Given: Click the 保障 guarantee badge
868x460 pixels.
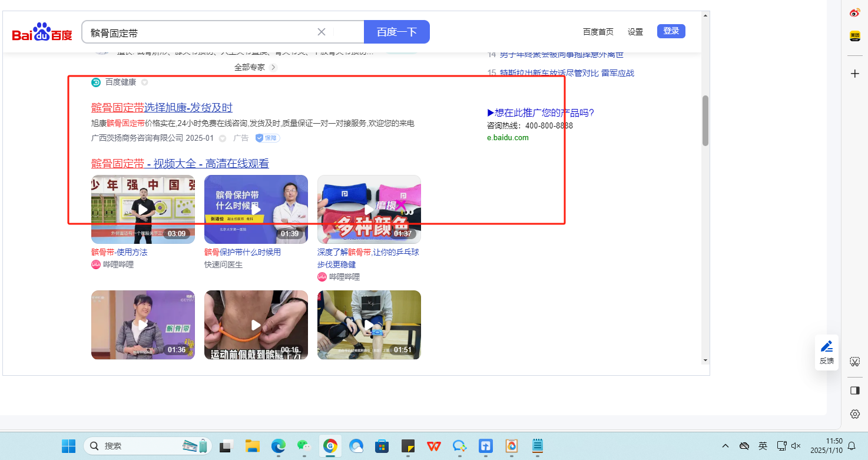Looking at the screenshot, I should coord(267,138).
